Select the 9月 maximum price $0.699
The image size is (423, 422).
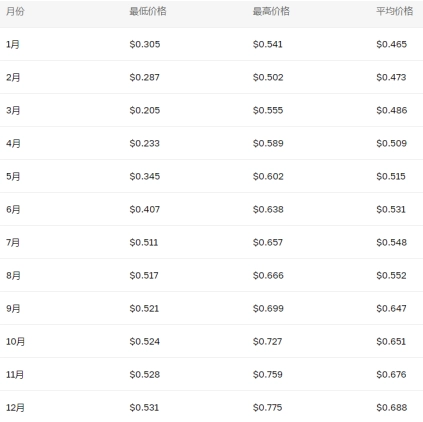(268, 308)
